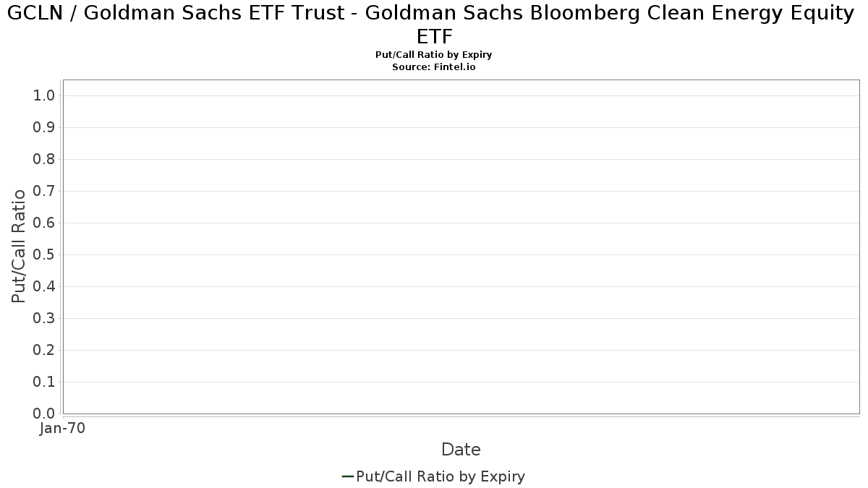Click the green legend line marker
This screenshot has height=488, width=868.
tap(347, 476)
